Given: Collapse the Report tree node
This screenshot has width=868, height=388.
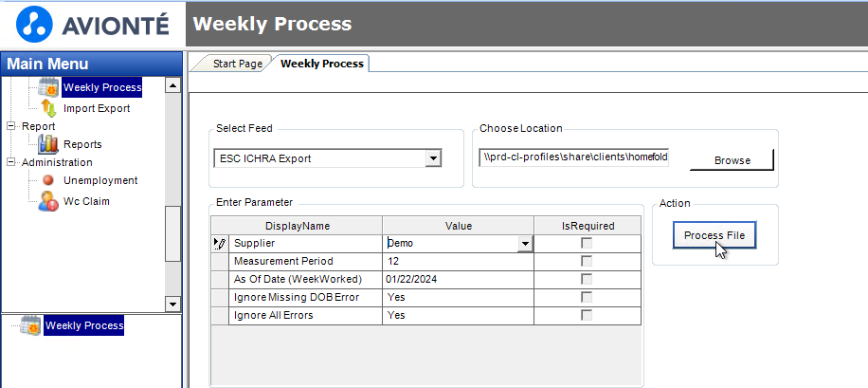Looking at the screenshot, I should 10,126.
